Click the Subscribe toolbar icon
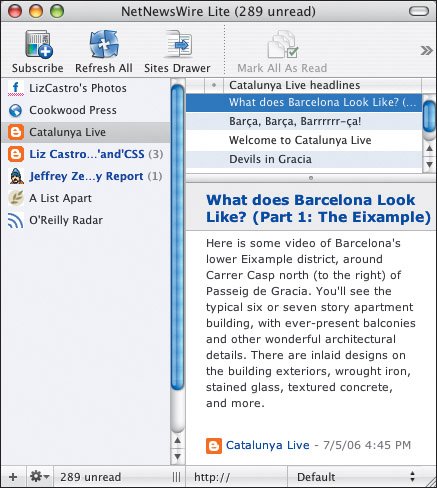This screenshot has height=488, width=437. pos(39,44)
